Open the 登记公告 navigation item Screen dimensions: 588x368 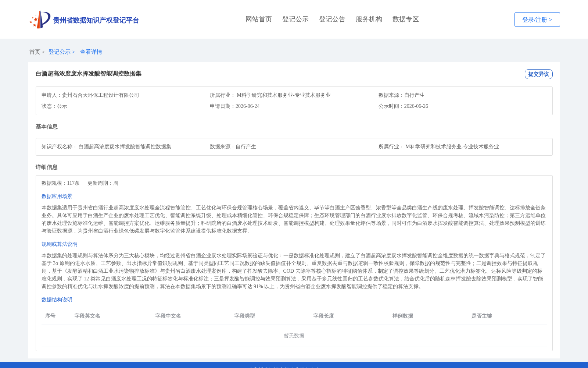pyautogui.click(x=332, y=19)
